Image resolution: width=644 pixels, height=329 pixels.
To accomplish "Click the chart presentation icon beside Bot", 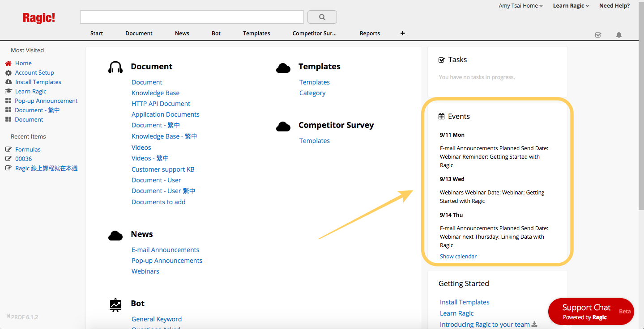I will tap(115, 304).
